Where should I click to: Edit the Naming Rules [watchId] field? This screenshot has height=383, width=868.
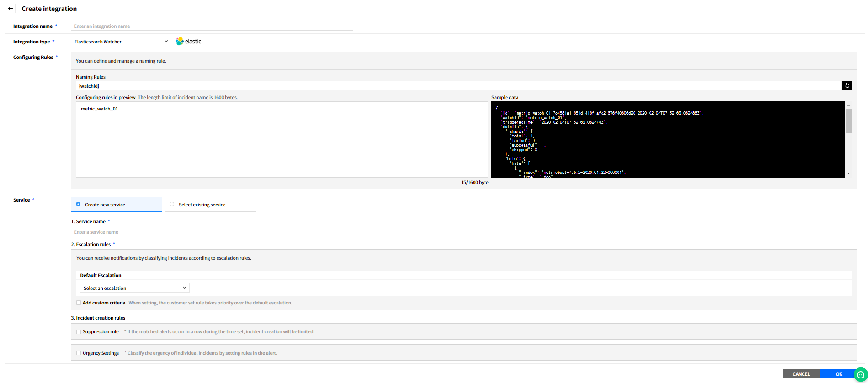(x=457, y=86)
